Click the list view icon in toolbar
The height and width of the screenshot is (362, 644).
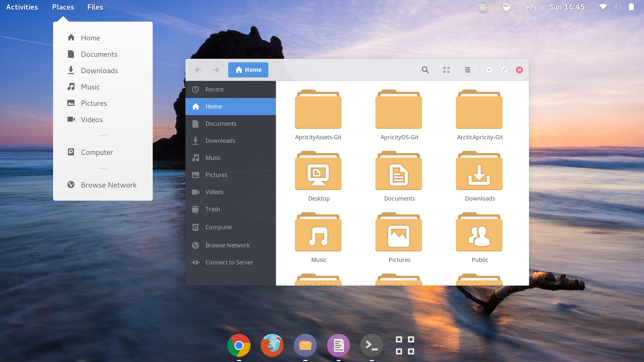467,70
